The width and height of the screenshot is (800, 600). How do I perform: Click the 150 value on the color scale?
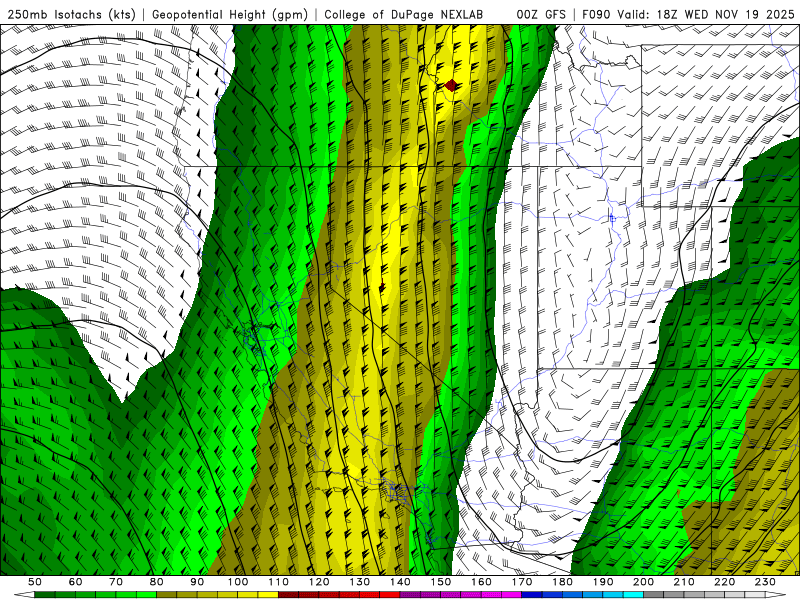click(x=441, y=582)
